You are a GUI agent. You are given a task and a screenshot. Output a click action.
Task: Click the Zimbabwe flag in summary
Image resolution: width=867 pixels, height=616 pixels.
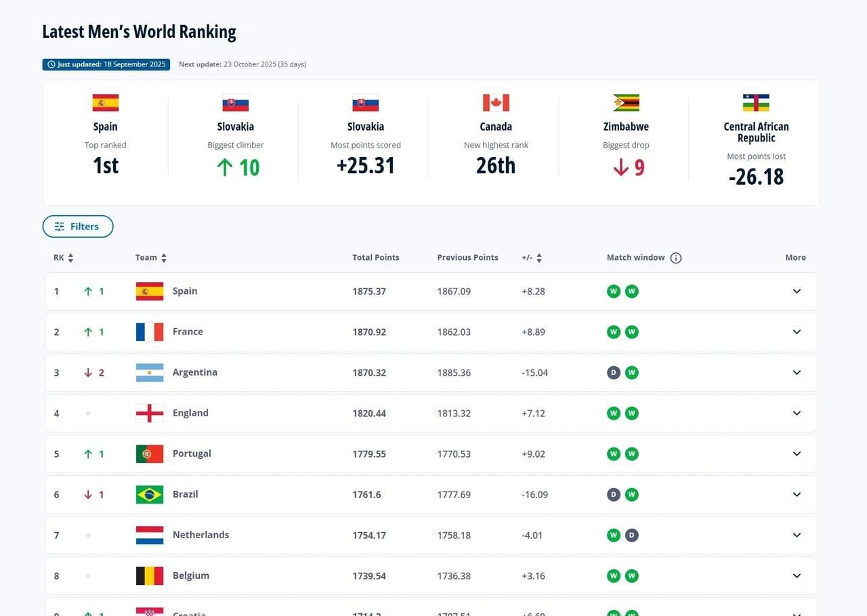(626, 103)
